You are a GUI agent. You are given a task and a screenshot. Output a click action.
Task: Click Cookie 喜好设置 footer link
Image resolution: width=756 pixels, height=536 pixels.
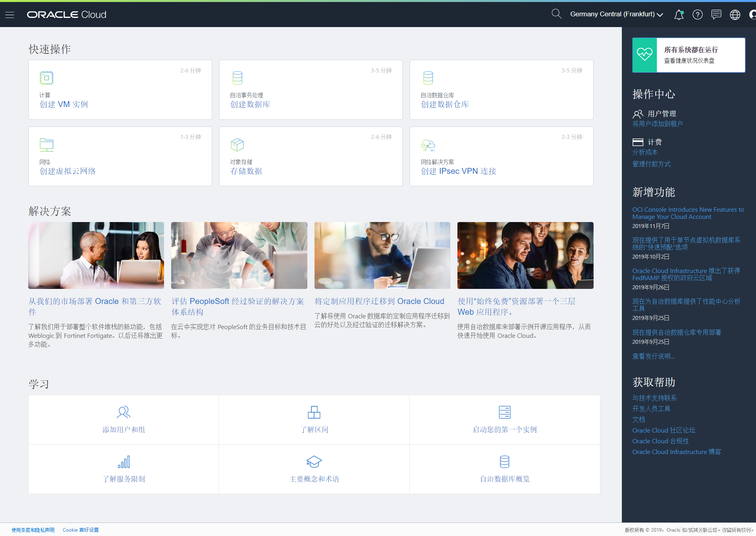(81, 530)
